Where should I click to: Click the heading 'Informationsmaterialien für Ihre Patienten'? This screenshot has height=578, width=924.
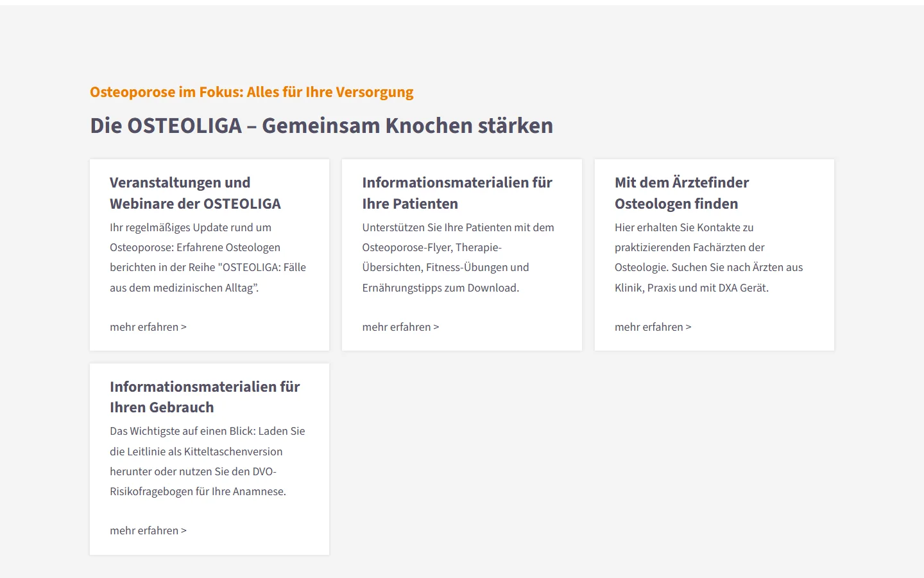coord(457,193)
